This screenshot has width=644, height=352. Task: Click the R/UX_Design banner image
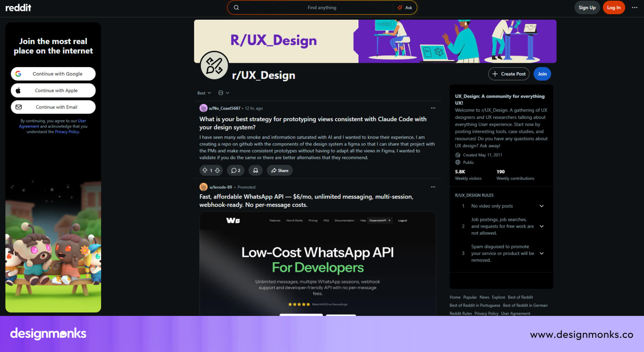[375, 41]
